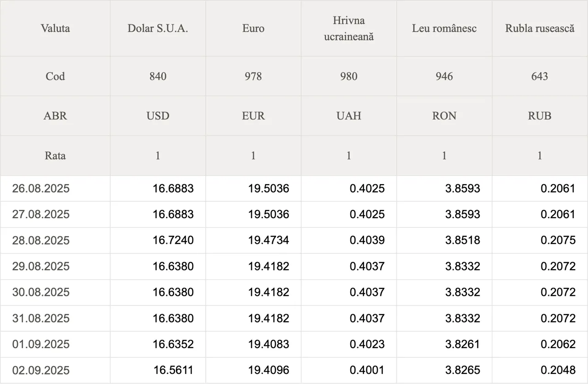Select the EUR abbreviation cell
This screenshot has width=588, height=384.
pyautogui.click(x=254, y=116)
